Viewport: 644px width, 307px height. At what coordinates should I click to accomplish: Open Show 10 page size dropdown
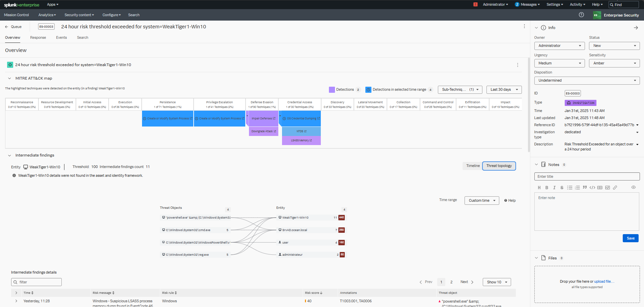tap(497, 282)
